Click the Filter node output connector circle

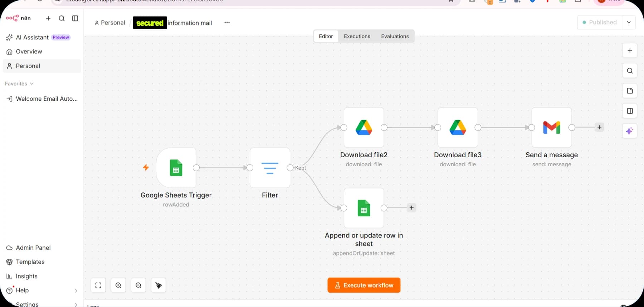tap(290, 168)
